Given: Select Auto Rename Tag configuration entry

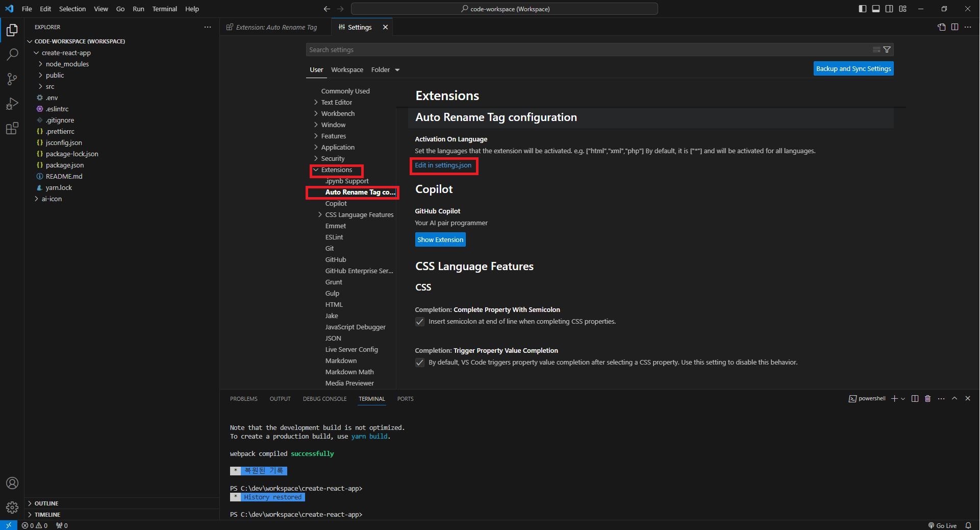Looking at the screenshot, I should coord(360,192).
